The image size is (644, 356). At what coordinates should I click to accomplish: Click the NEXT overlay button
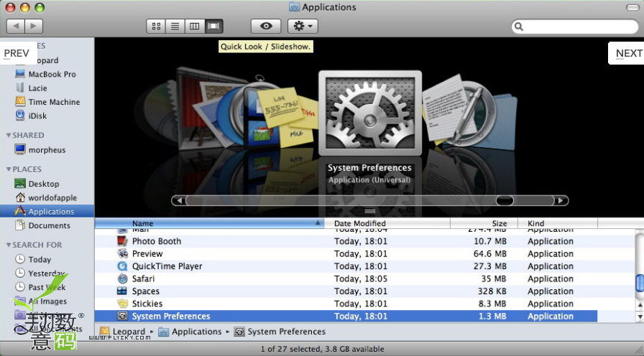(x=627, y=53)
